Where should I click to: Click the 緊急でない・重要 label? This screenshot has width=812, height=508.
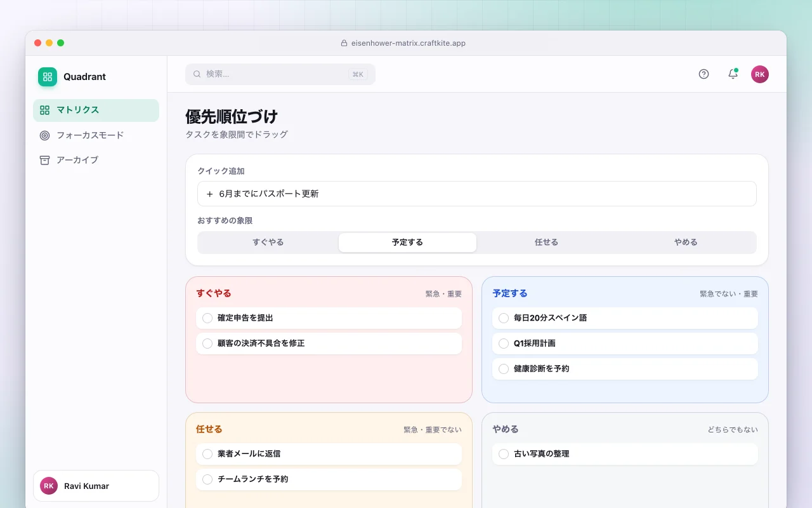click(729, 294)
